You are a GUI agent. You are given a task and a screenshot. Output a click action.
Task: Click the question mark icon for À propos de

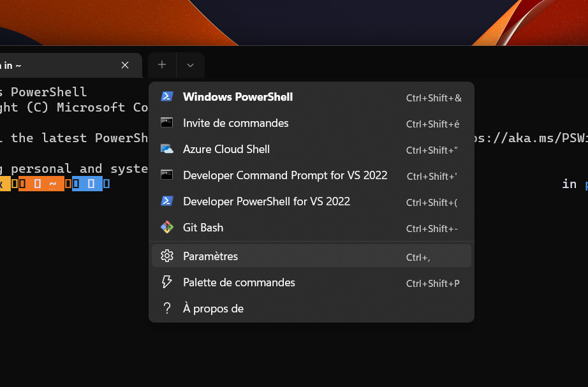pyautogui.click(x=167, y=309)
